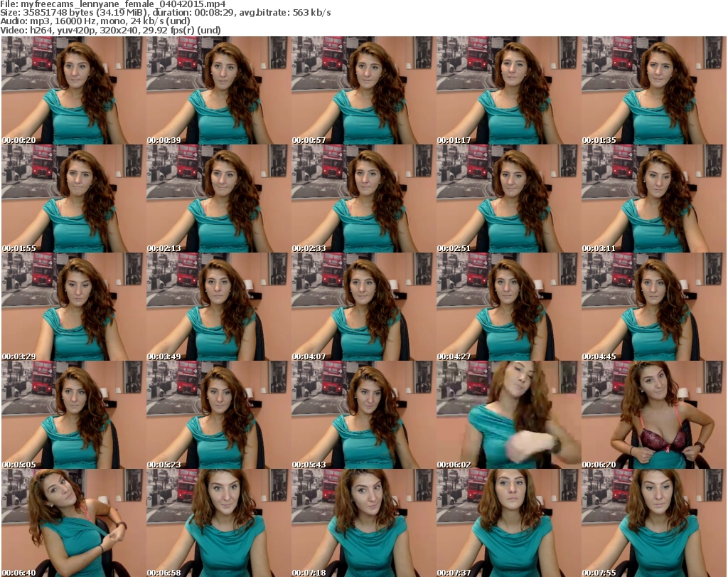Select the frame timestamped 00:03:11
The image size is (728, 577).
coord(652,198)
